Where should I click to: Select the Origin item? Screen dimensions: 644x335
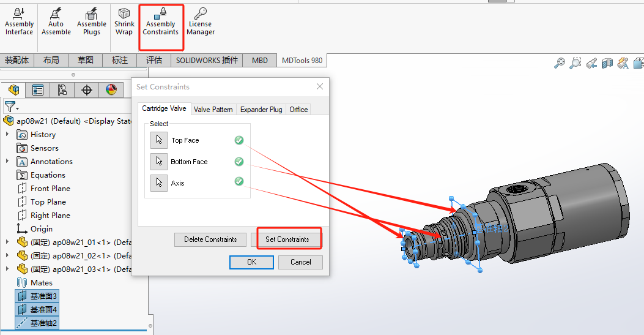click(34, 229)
